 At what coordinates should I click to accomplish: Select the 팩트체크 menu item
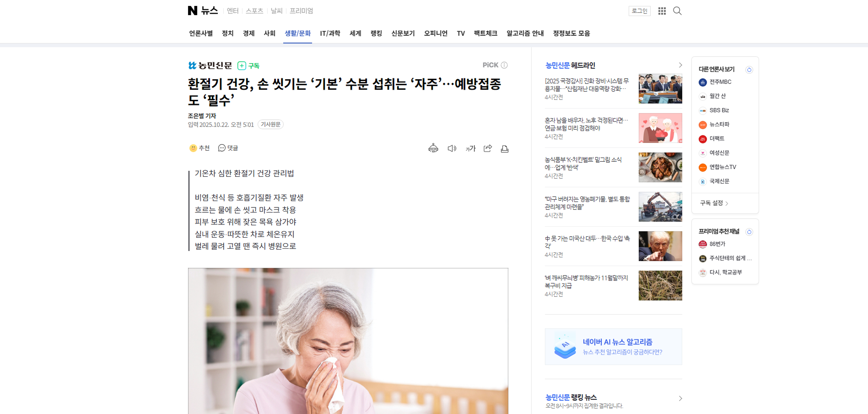[x=485, y=33]
